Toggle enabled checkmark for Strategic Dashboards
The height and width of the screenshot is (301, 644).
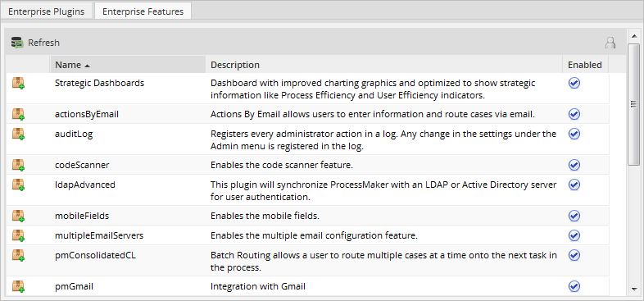(574, 83)
